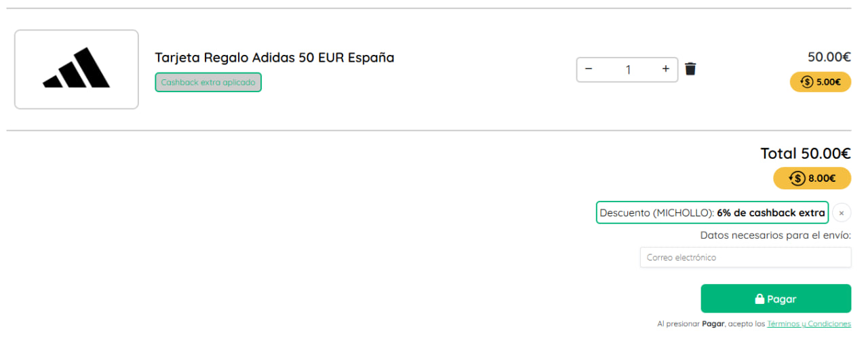Click the lock icon on Pagar button
Image resolution: width=868 pixels, height=350 pixels.
760,299
